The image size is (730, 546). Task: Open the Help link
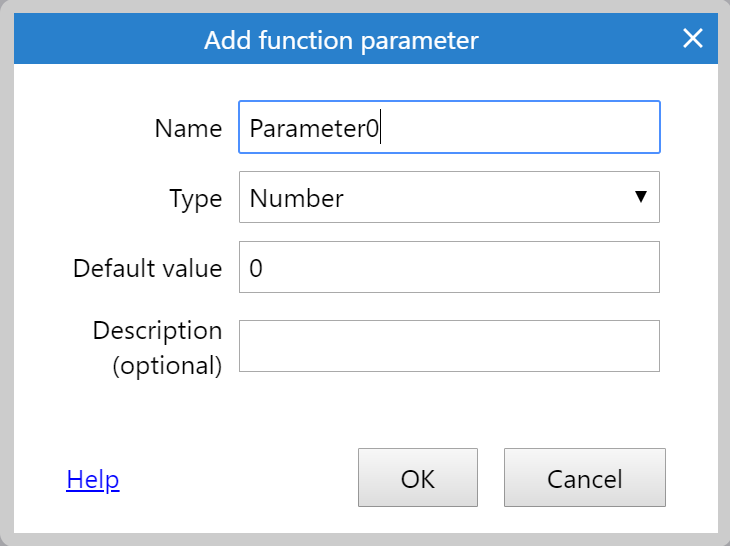[93, 480]
